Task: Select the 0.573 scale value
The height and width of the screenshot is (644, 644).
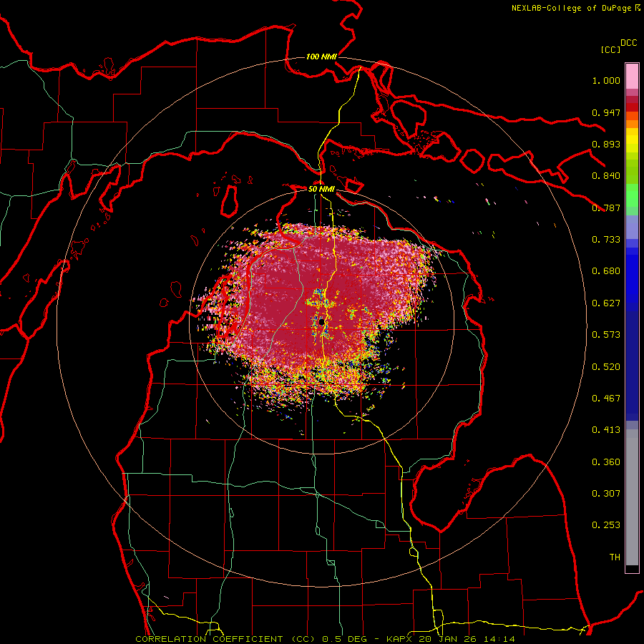Action: click(x=606, y=335)
